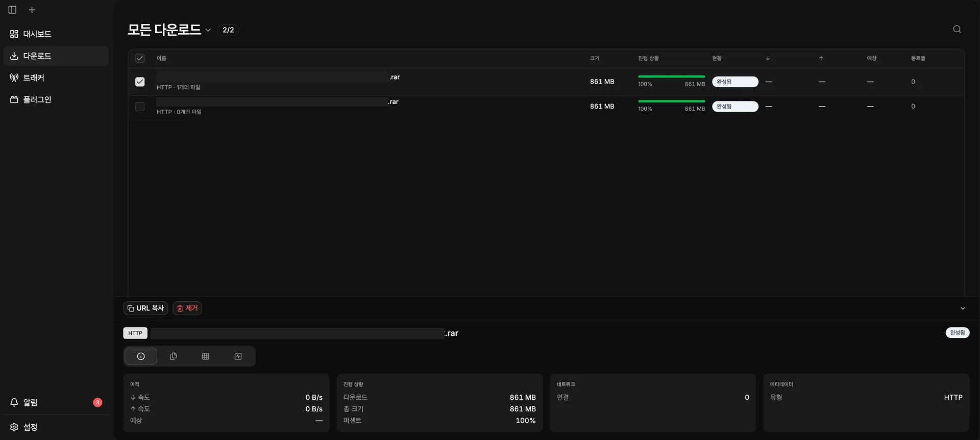Open 트래커 in the sidebar
Viewport: 980px width, 440px height.
(56, 77)
